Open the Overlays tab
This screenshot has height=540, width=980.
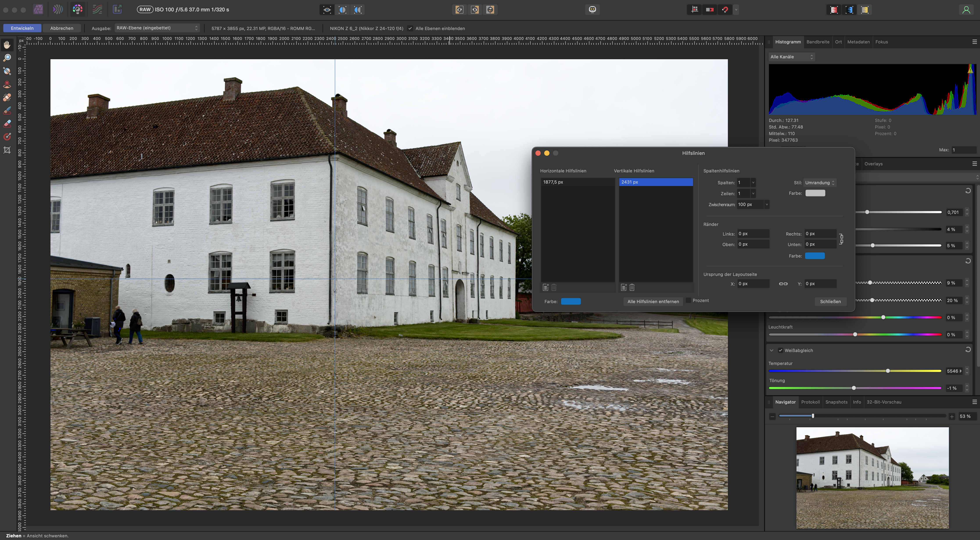coord(873,164)
